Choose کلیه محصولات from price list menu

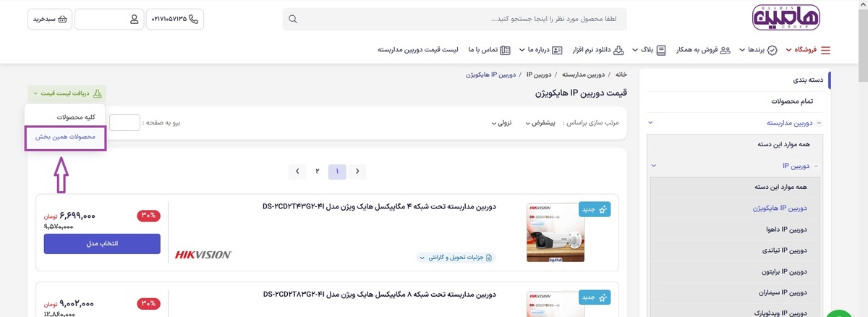76,117
